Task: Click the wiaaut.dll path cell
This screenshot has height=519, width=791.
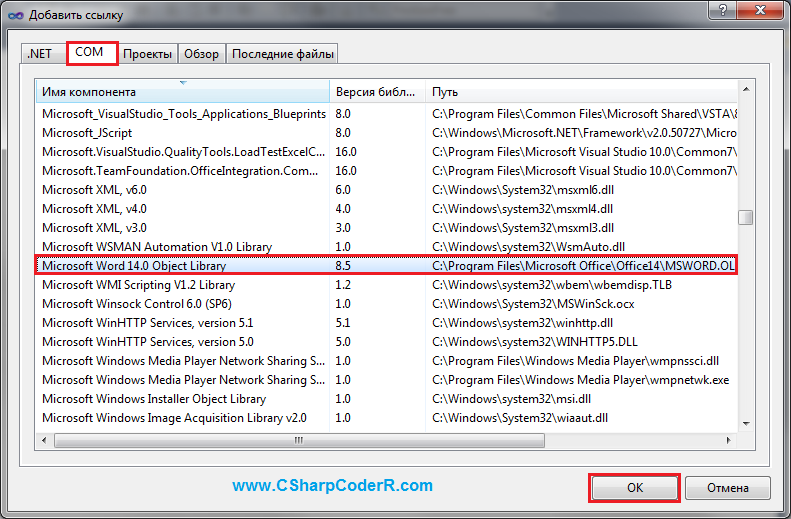Action: pos(520,418)
